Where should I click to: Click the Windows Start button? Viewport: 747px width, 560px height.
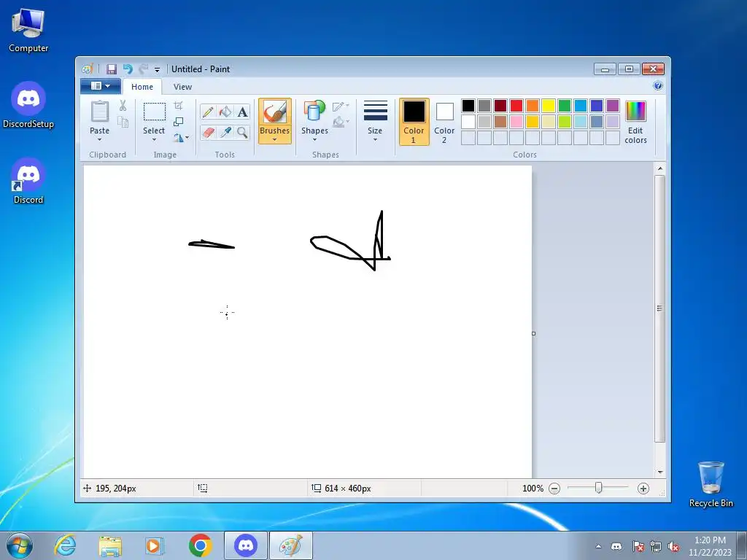tap(20, 545)
